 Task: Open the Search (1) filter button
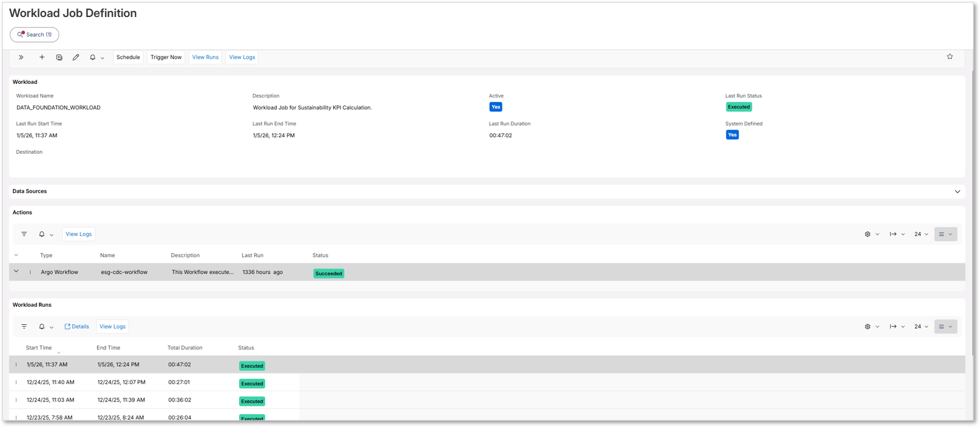(x=35, y=35)
